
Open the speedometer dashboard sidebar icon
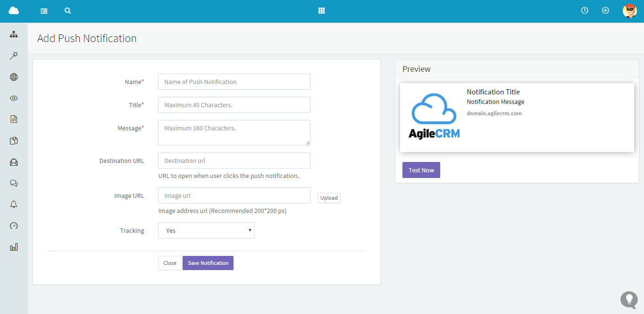click(14, 226)
